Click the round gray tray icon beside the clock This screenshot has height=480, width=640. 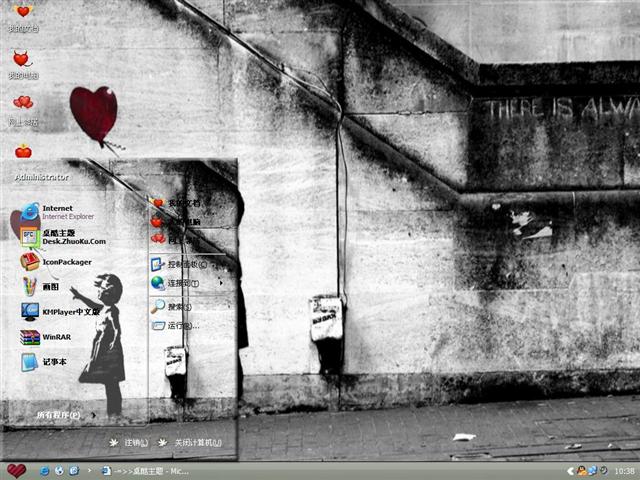(x=603, y=471)
